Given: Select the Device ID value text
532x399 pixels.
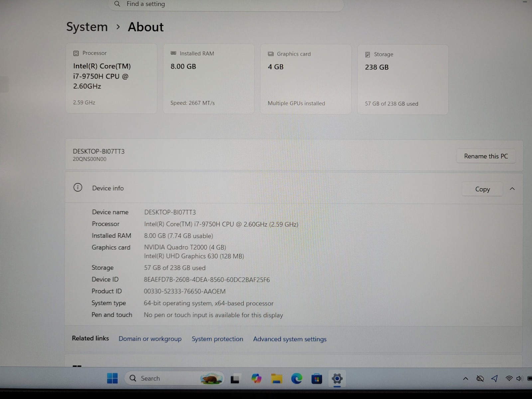Looking at the screenshot, I should click(207, 280).
